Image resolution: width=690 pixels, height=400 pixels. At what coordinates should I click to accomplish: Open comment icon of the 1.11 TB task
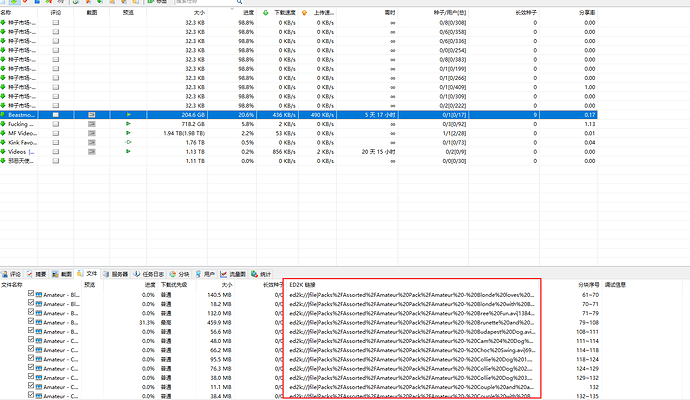coord(55,161)
